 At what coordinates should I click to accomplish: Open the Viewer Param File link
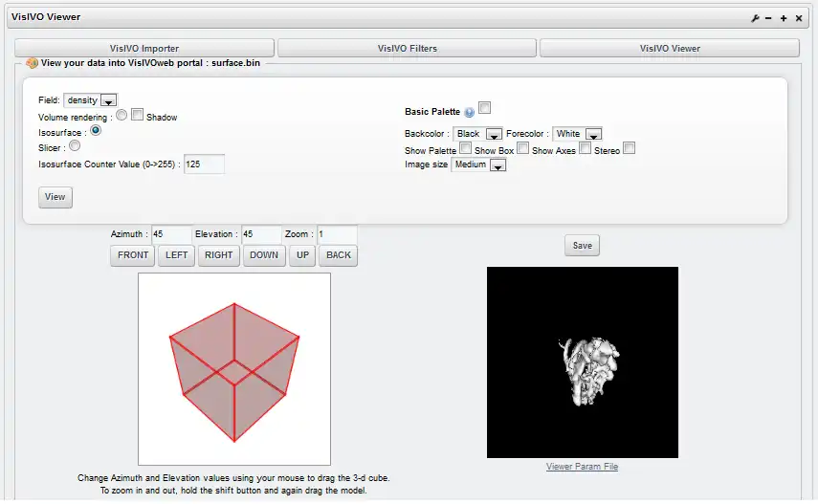tap(583, 467)
